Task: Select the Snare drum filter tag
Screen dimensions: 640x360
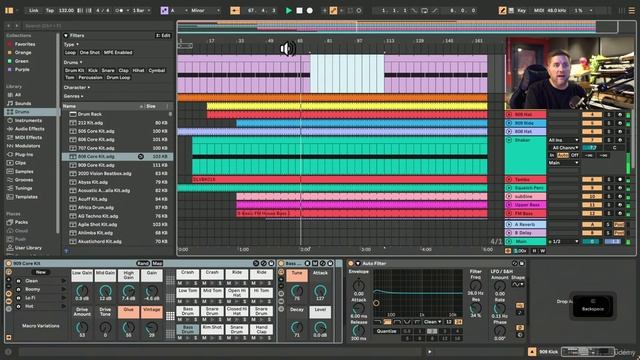Action: [x=108, y=71]
